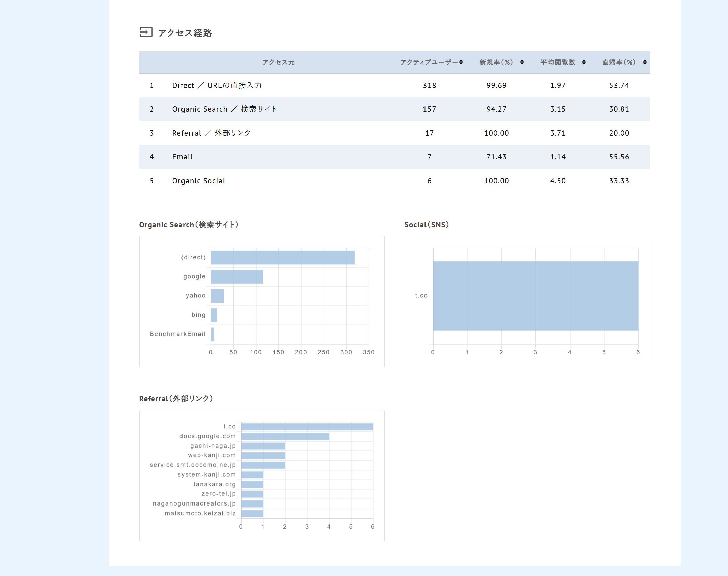728x576 pixels.
Task: Click the (direct) bar in search chart
Action: click(282, 257)
